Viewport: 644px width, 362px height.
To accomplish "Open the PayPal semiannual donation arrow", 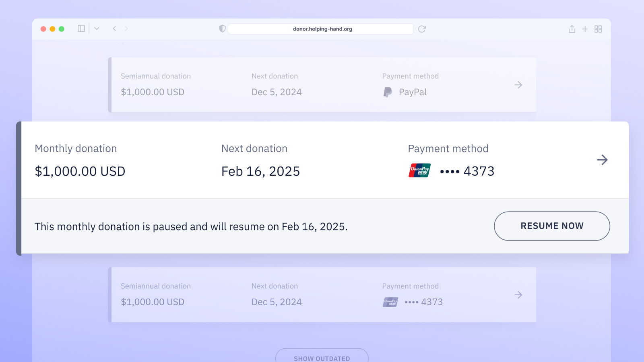I will pyautogui.click(x=518, y=85).
